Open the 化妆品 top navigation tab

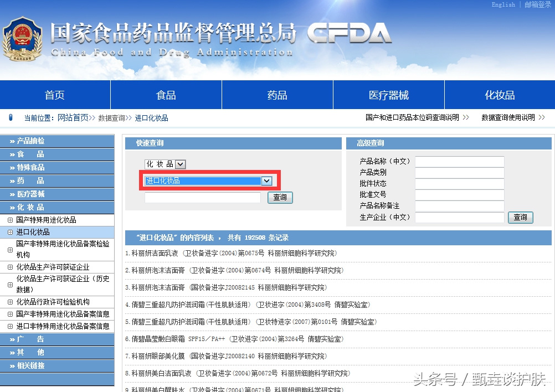click(x=500, y=95)
